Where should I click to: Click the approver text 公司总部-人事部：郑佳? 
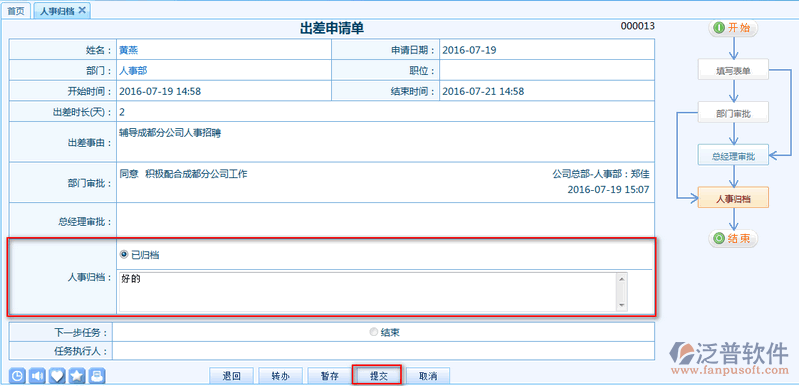(601, 174)
